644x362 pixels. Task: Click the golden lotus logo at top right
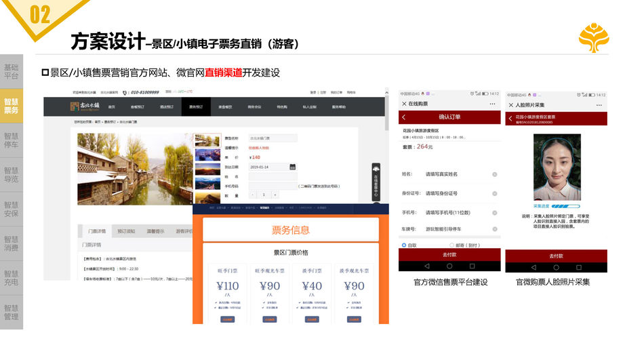593,37
